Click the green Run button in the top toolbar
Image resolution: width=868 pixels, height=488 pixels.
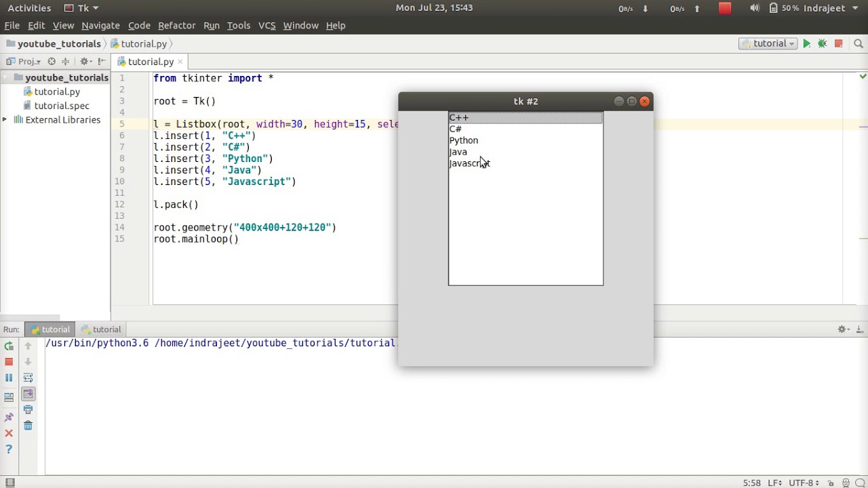(806, 44)
